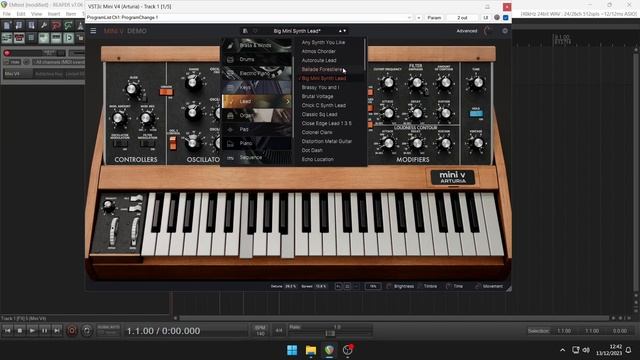Click the volume icon in system tray

[586, 350]
